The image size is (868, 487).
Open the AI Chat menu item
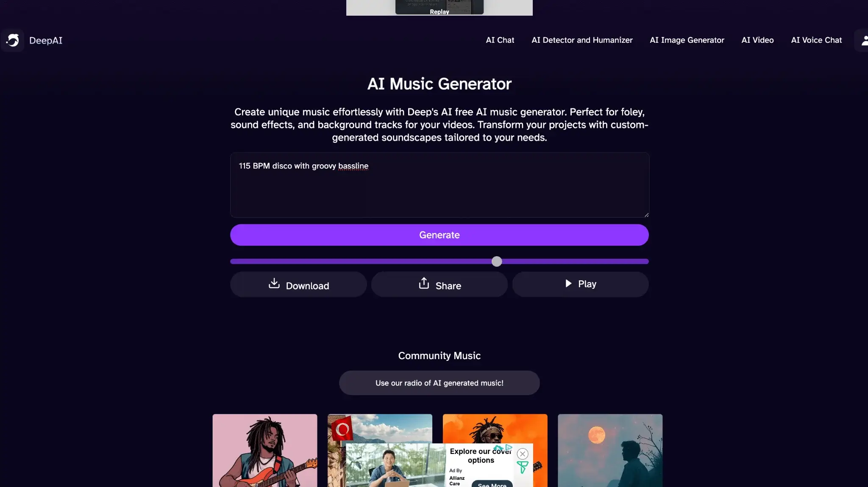pyautogui.click(x=500, y=40)
